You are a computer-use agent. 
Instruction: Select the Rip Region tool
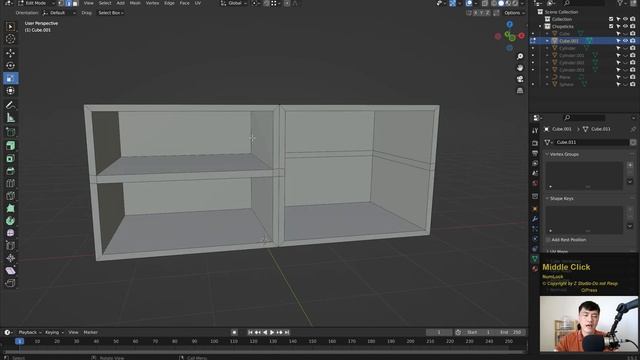11,283
